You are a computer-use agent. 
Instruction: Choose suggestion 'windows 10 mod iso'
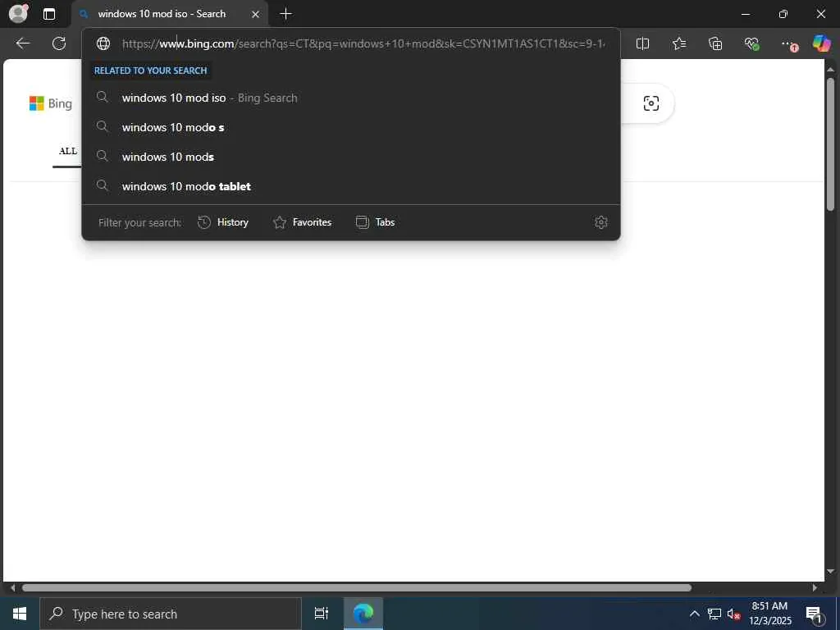point(351,98)
